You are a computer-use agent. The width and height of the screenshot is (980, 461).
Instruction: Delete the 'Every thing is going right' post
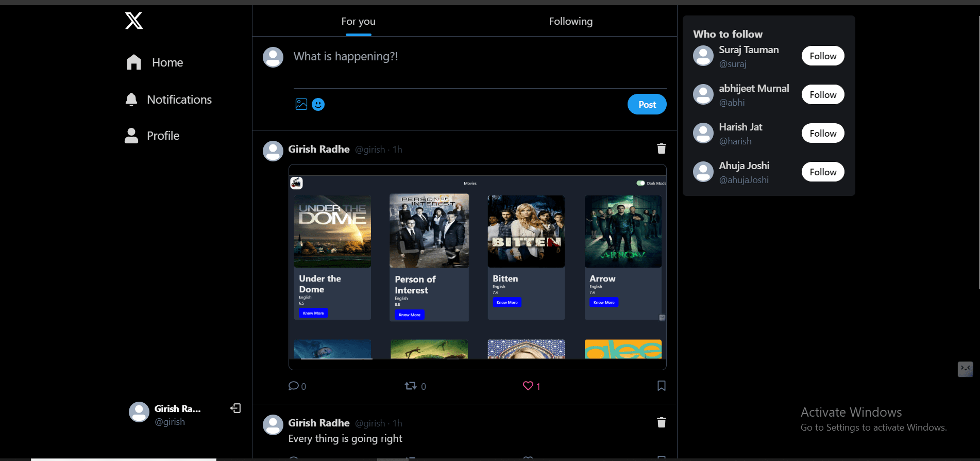pyautogui.click(x=662, y=423)
